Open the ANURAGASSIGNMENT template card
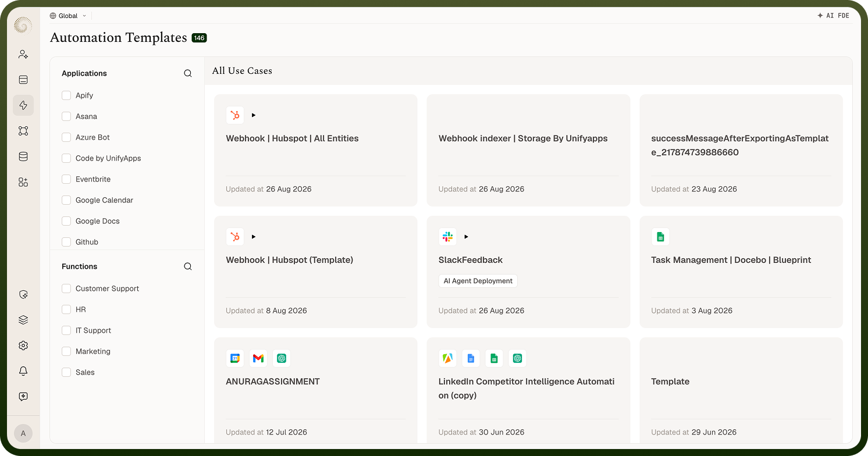This screenshot has width=868, height=456. [316, 390]
